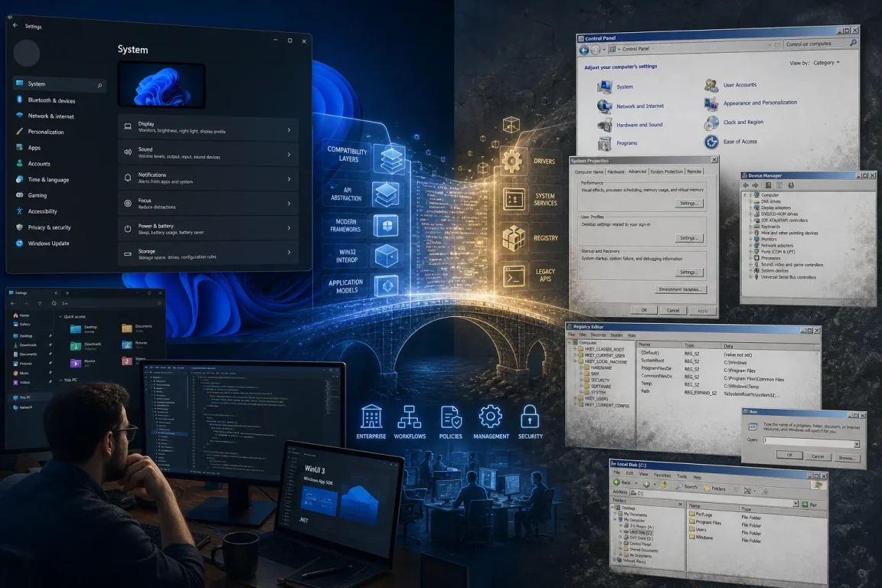Click Device Manager scan hardware toolbar icon

[791, 185]
